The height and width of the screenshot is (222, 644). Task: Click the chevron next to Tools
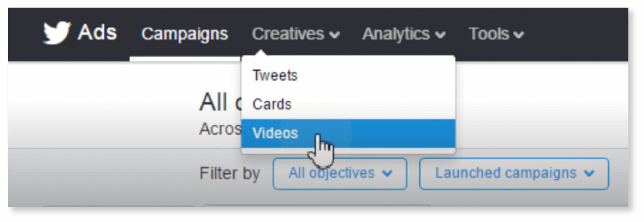click(519, 35)
